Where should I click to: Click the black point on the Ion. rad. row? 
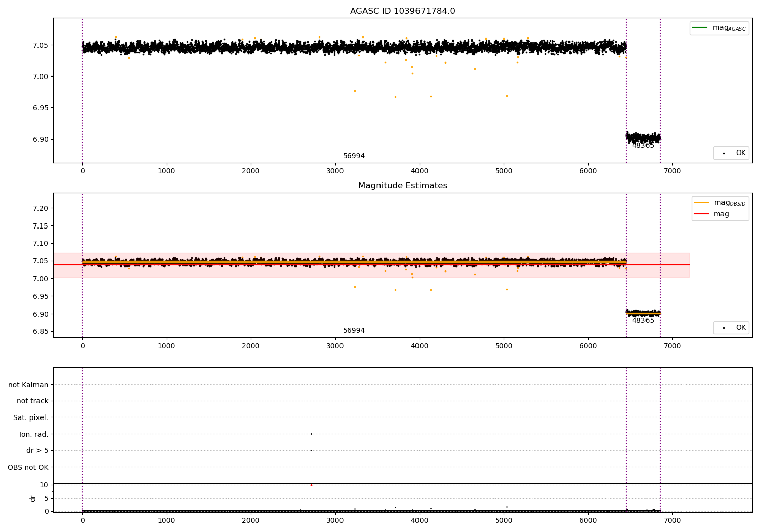click(311, 434)
